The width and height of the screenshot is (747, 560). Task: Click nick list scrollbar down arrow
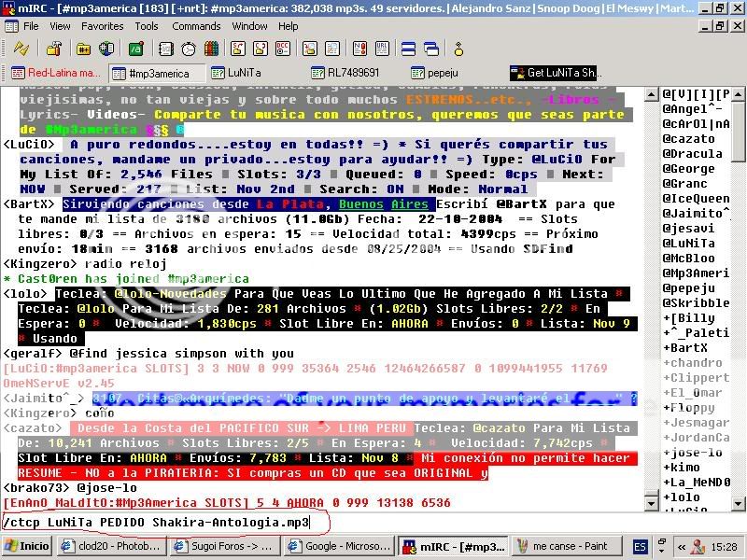pos(738,503)
